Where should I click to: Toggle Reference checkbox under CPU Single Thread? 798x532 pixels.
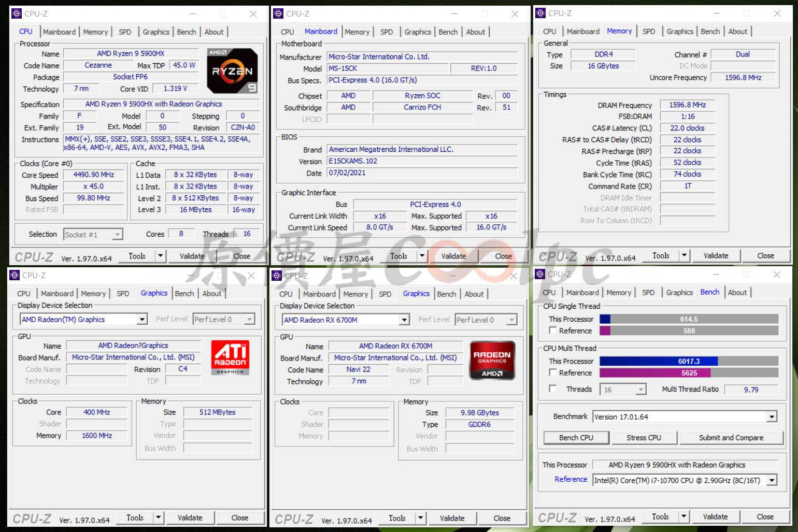point(553,330)
